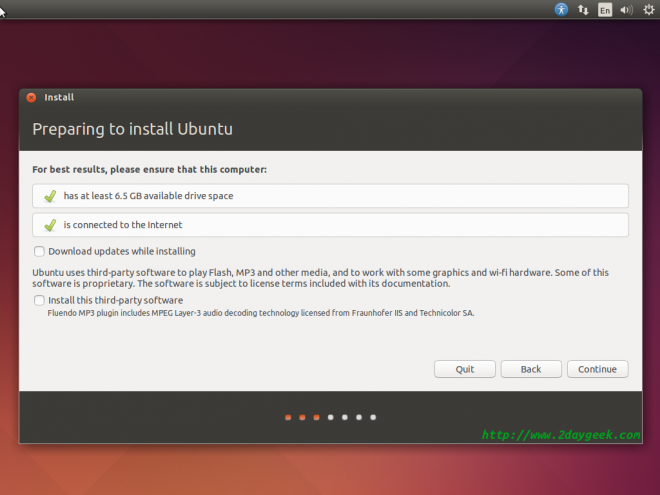This screenshot has height=495, width=660.
Task: Click the network connection arrows icon
Action: [x=584, y=10]
